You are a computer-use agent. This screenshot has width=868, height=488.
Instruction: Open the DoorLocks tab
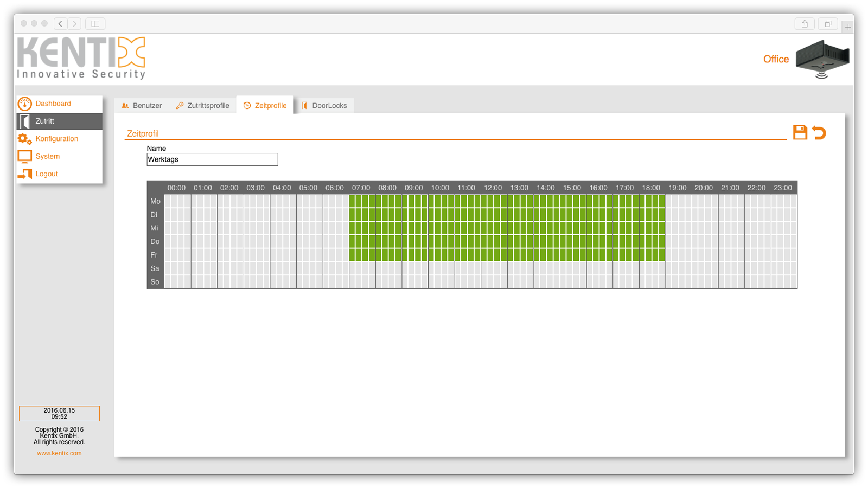click(324, 106)
